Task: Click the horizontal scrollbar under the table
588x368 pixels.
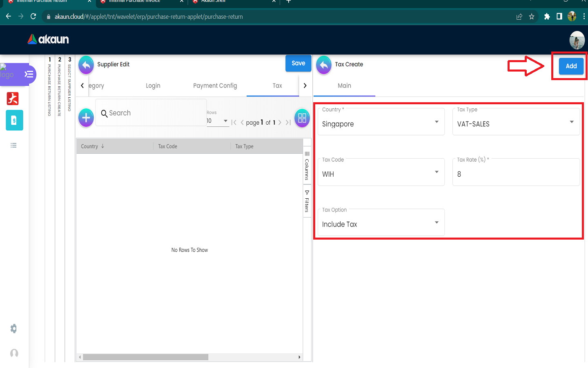Action: coord(146,357)
